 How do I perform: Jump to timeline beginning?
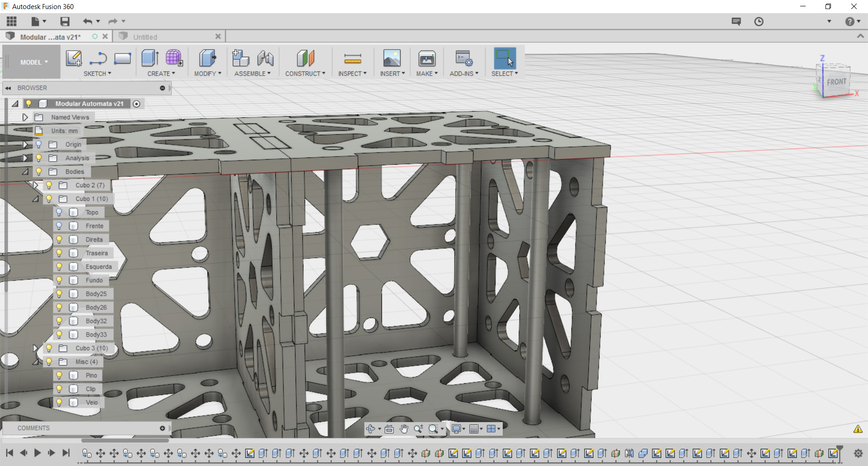[x=9, y=453]
